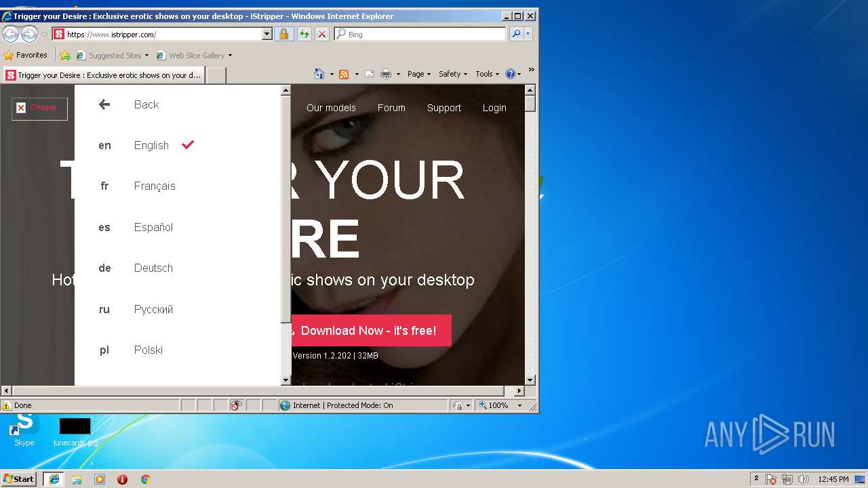Click popup blocker icon in status bar

click(x=236, y=405)
